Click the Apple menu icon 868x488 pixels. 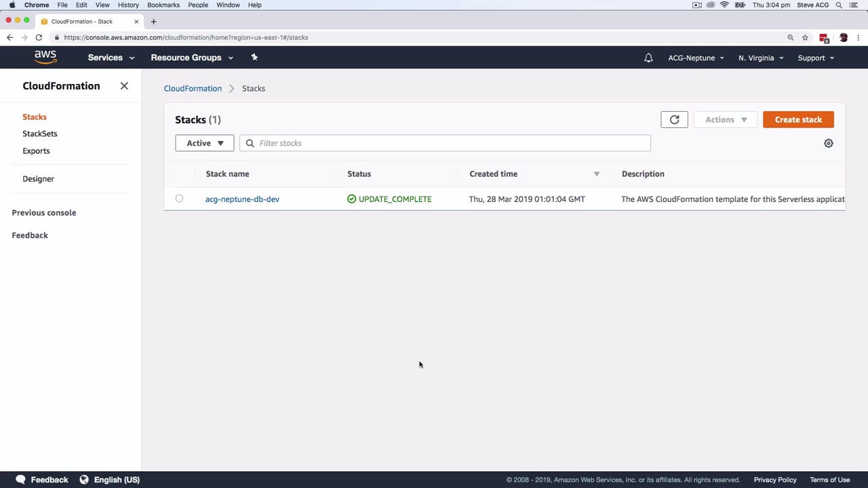pyautogui.click(x=12, y=5)
